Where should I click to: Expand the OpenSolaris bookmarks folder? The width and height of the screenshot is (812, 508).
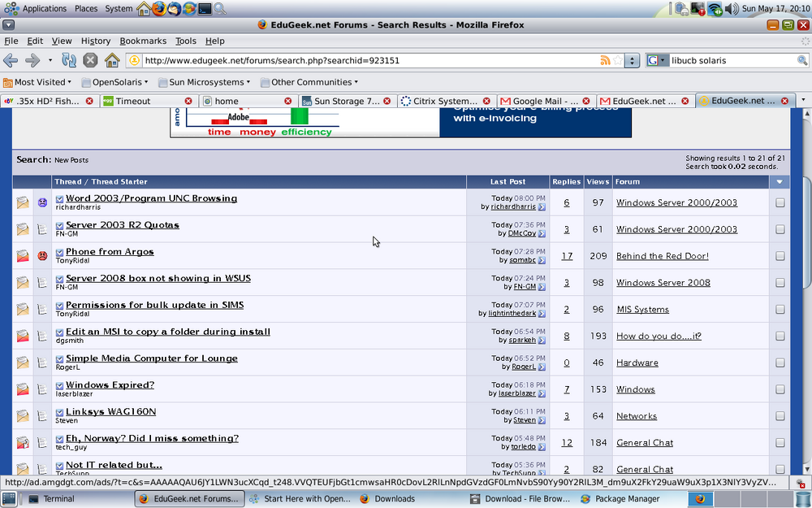click(115, 82)
